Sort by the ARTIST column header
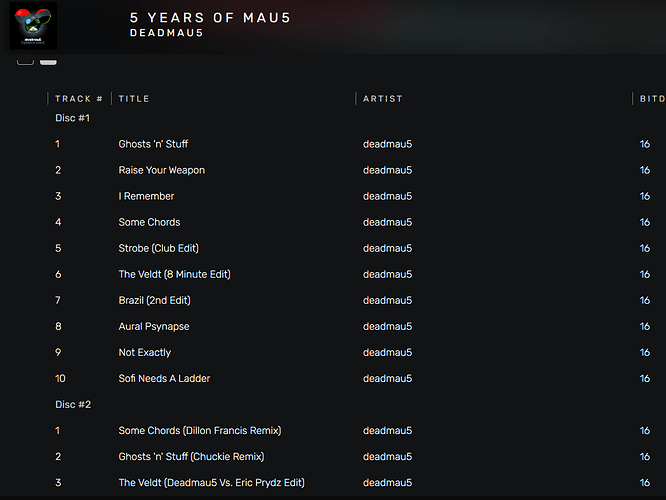Viewport: 666px width, 500px height. click(x=383, y=99)
